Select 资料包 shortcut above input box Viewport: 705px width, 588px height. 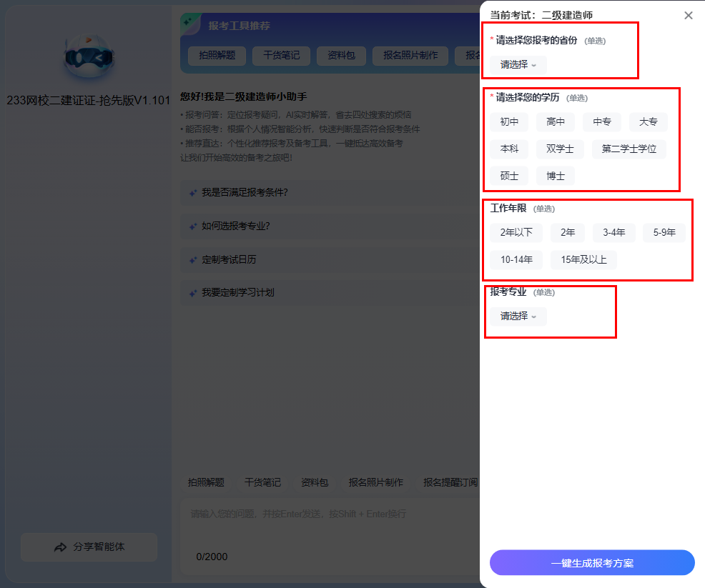coord(314,482)
